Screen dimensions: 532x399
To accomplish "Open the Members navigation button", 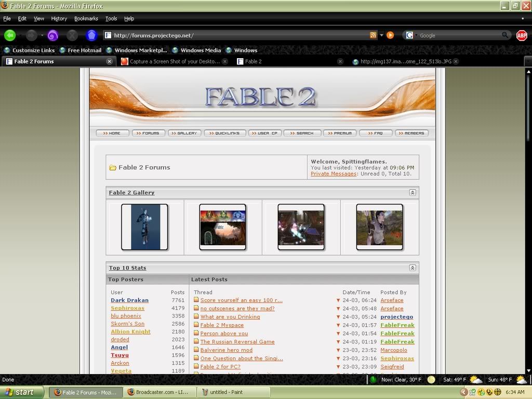I will (x=411, y=134).
